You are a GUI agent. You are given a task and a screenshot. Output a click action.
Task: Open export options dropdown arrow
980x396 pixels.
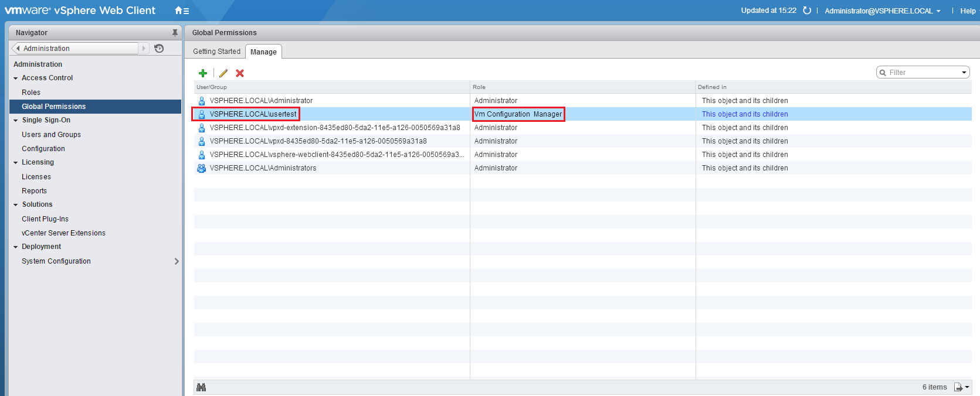[967, 387]
